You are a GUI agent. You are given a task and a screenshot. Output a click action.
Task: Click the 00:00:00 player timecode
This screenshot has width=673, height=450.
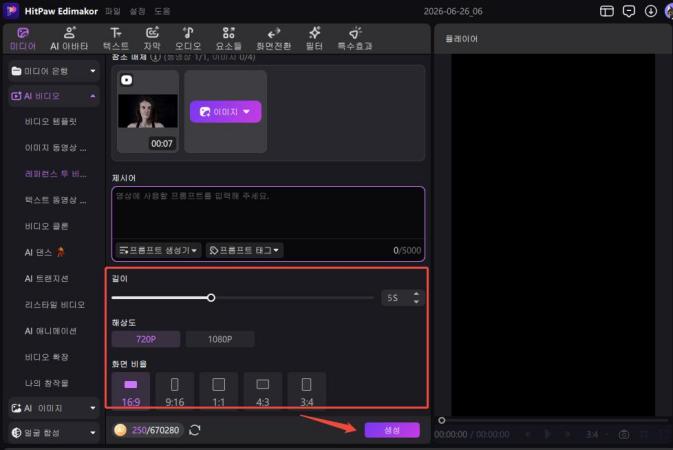click(x=451, y=435)
